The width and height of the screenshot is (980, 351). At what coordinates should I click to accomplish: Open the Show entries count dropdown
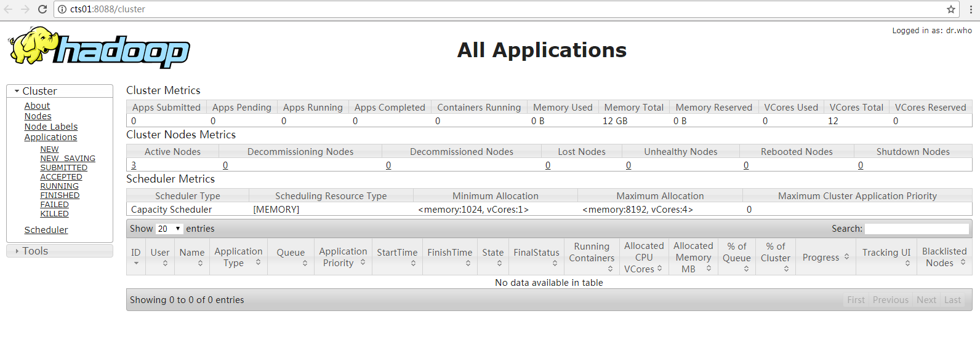[169, 229]
